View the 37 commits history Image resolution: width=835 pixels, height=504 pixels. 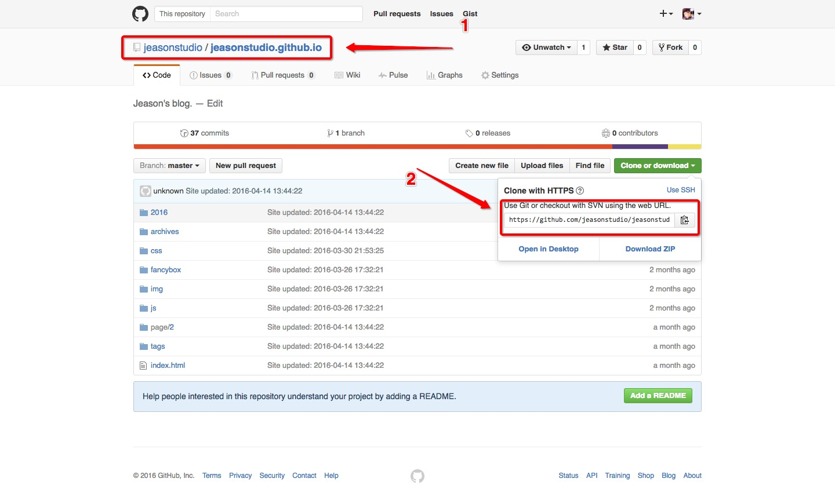tap(205, 133)
